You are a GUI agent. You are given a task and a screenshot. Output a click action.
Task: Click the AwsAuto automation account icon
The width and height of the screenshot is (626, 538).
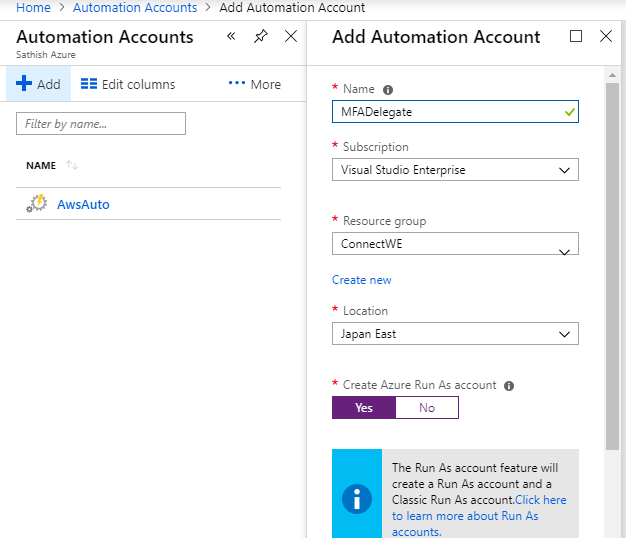37,204
